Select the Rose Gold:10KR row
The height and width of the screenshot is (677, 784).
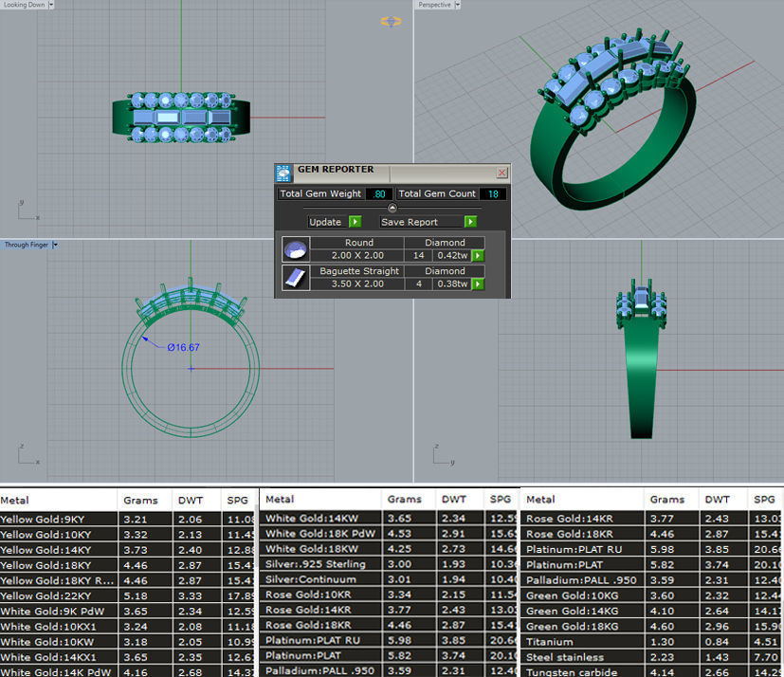389,595
